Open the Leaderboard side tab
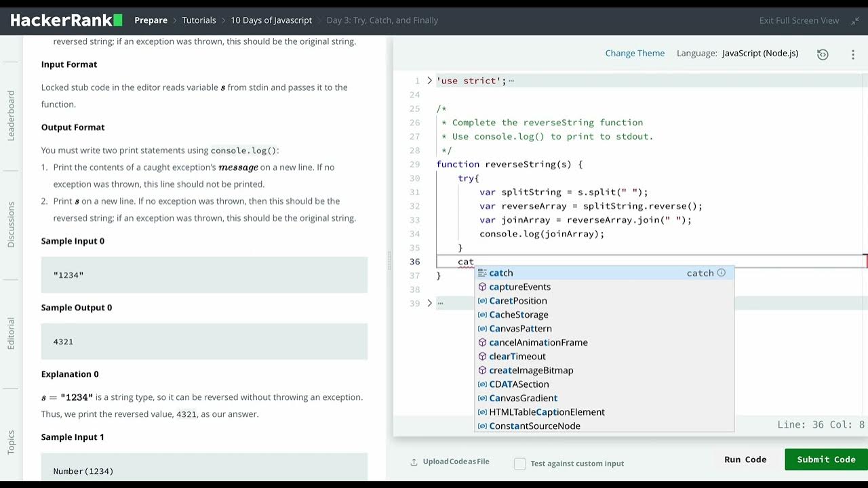 point(12,115)
